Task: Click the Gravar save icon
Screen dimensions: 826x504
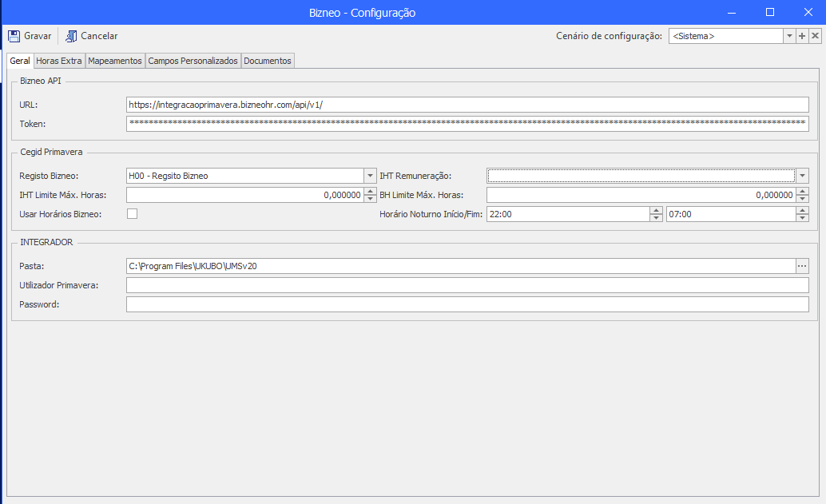Action: click(x=14, y=36)
